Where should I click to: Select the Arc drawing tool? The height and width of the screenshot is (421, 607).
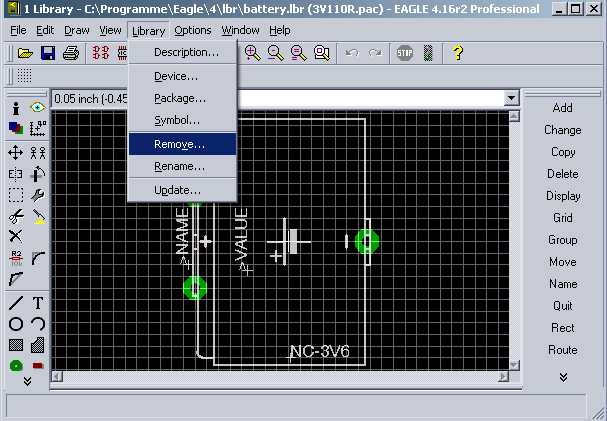coord(38,324)
